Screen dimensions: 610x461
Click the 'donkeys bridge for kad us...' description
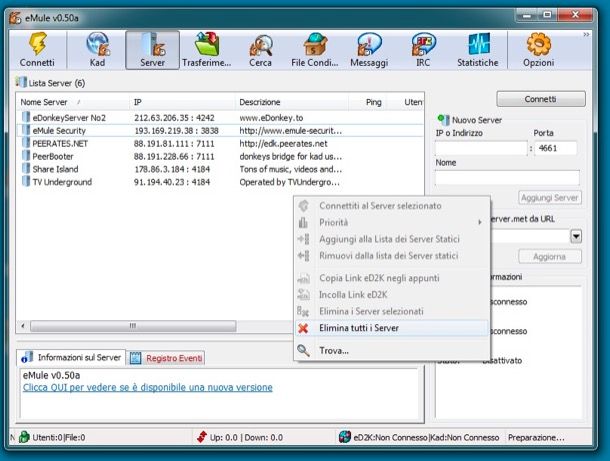point(291,156)
